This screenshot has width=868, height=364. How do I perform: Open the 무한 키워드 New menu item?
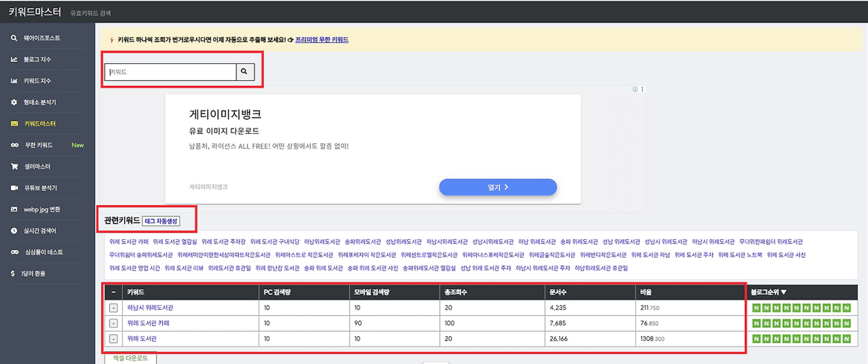point(39,145)
